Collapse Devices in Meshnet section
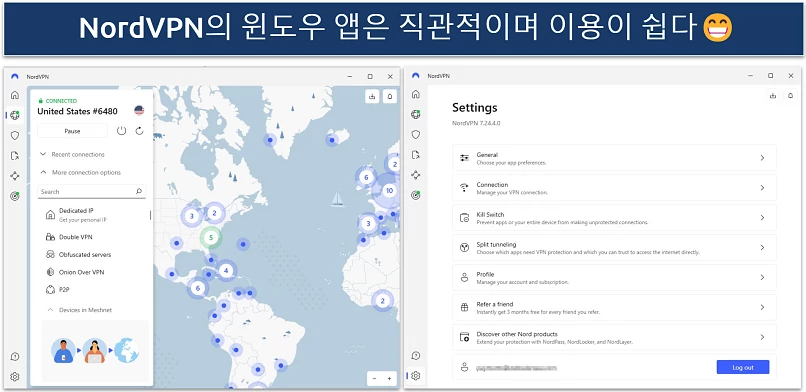The image size is (806, 392). [x=80, y=310]
